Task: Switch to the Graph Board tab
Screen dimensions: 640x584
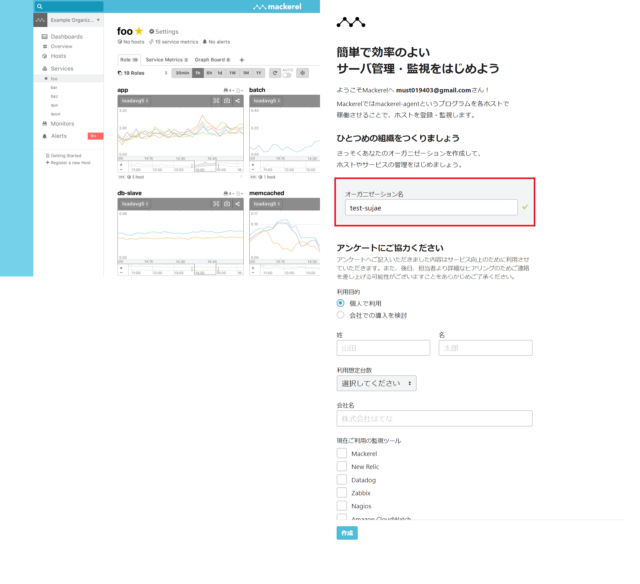Action: pyautogui.click(x=212, y=60)
